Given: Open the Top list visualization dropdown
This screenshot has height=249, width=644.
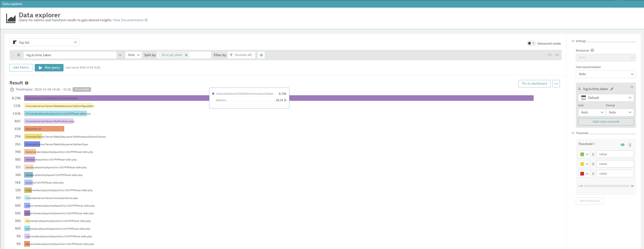Looking at the screenshot, I should click(x=44, y=42).
